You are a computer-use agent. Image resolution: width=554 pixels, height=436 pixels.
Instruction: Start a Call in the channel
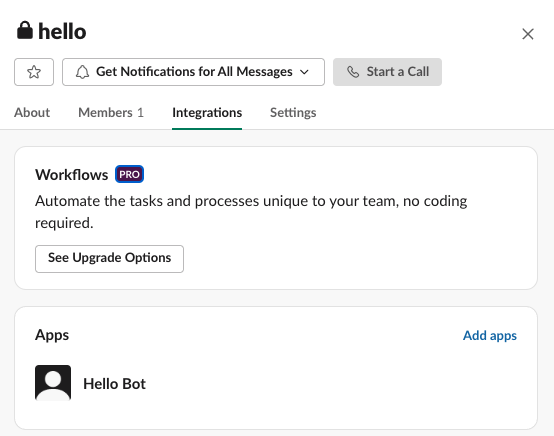[387, 72]
